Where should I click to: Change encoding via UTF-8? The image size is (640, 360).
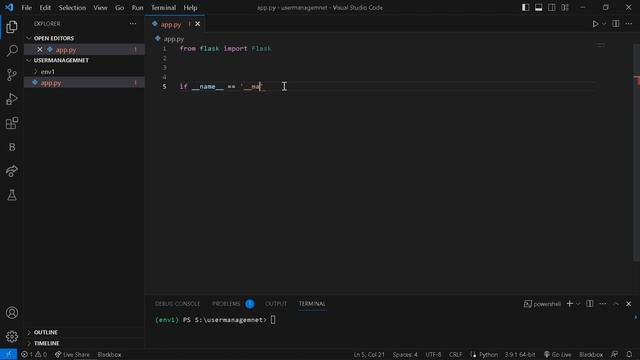pyautogui.click(x=433, y=355)
